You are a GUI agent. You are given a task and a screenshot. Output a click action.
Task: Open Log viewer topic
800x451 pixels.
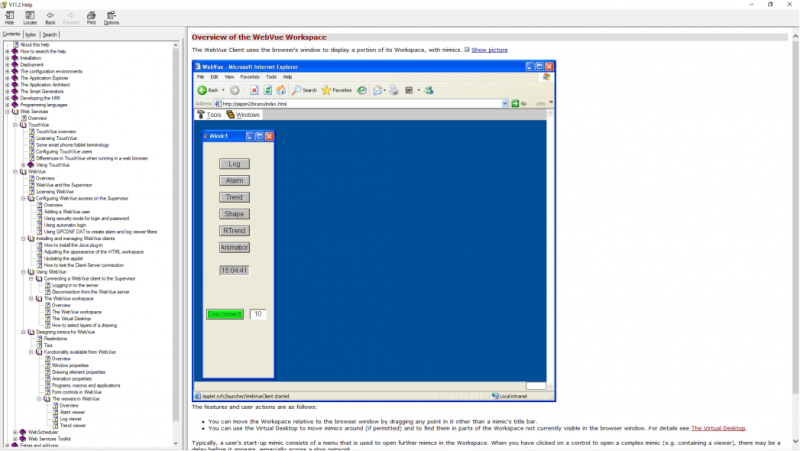(71, 419)
